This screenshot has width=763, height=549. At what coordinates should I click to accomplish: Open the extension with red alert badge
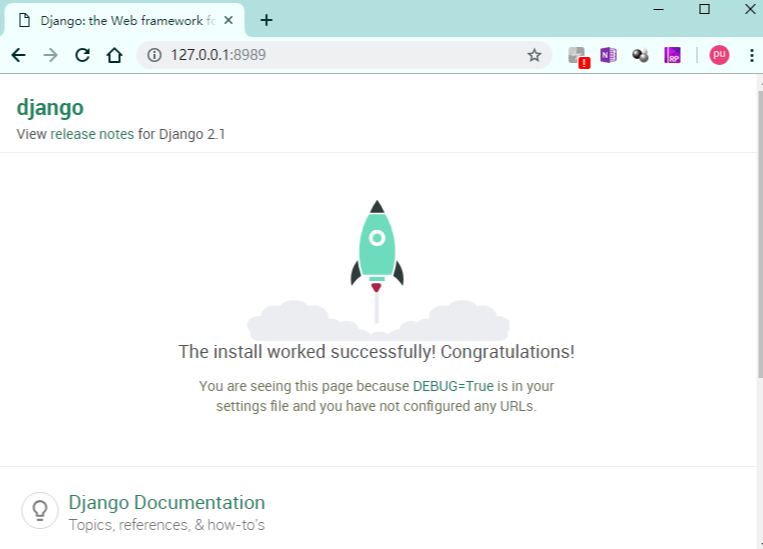[579, 57]
